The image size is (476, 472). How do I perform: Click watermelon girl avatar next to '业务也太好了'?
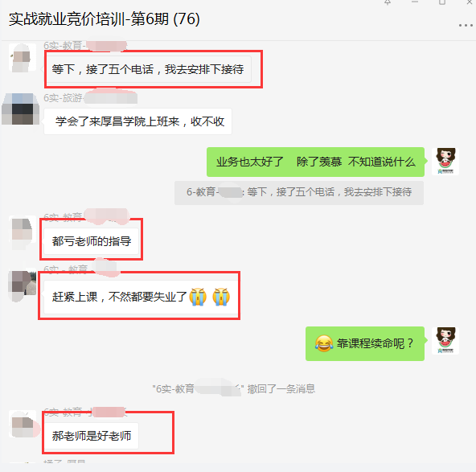tap(445, 161)
